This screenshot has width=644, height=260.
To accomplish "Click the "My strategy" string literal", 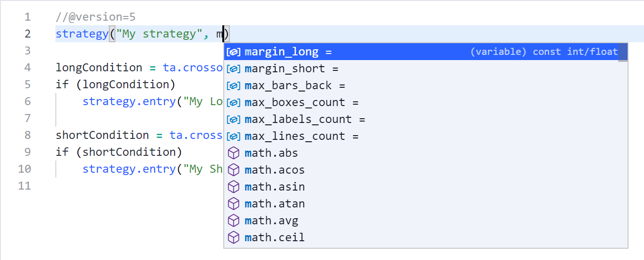I will (159, 34).
